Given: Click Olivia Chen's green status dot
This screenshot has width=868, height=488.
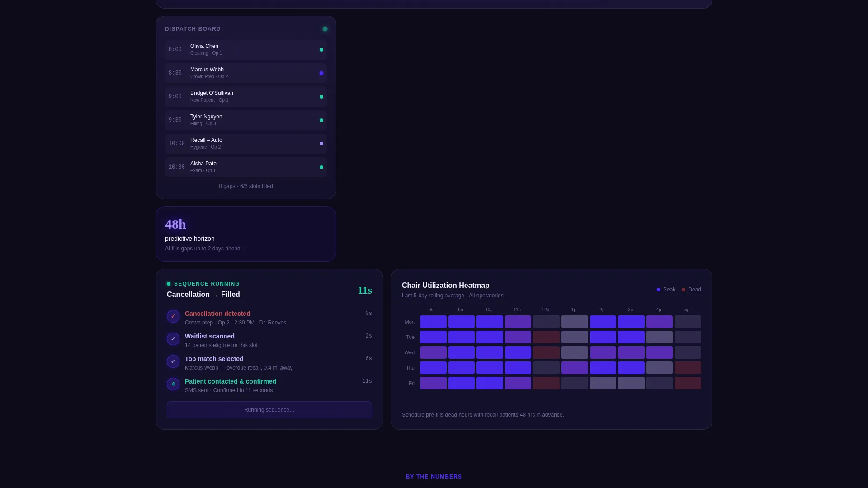Looking at the screenshot, I should 321,50.
